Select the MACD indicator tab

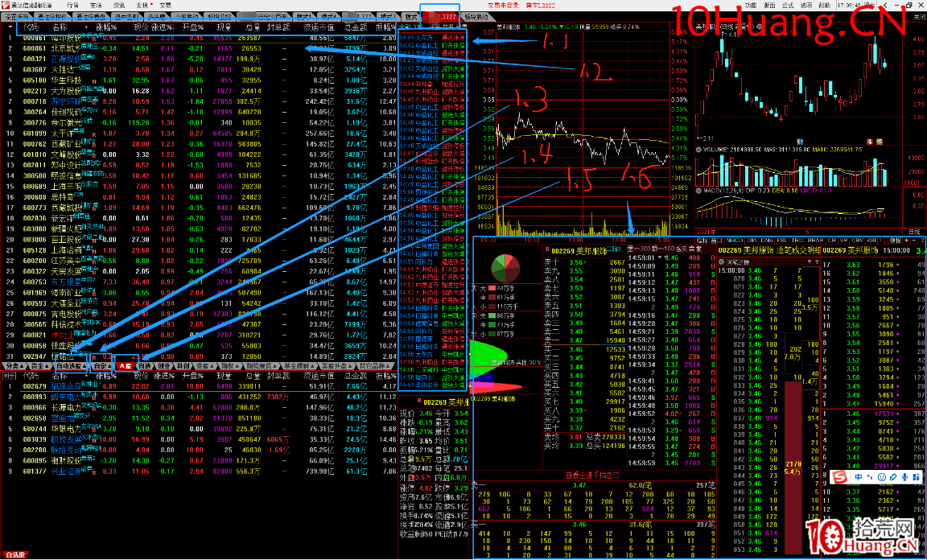(x=735, y=240)
